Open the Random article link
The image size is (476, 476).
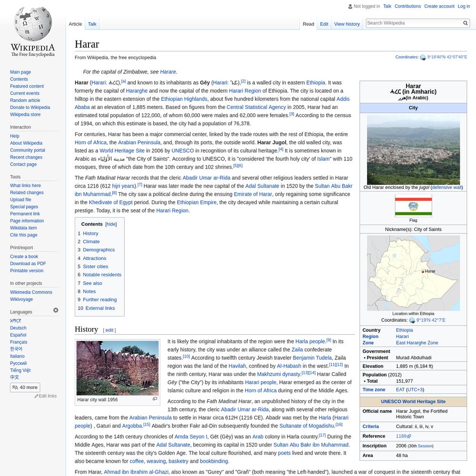click(x=25, y=100)
